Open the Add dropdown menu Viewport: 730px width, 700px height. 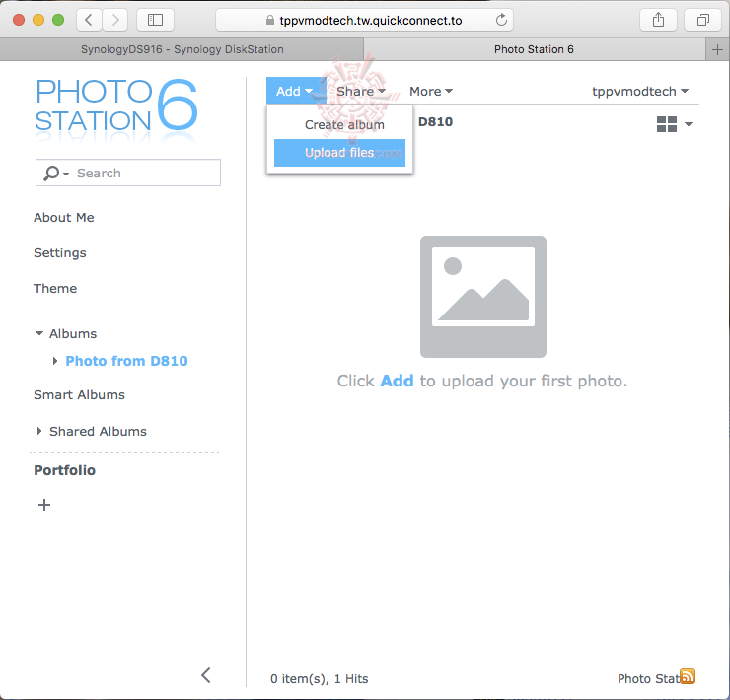coord(295,91)
